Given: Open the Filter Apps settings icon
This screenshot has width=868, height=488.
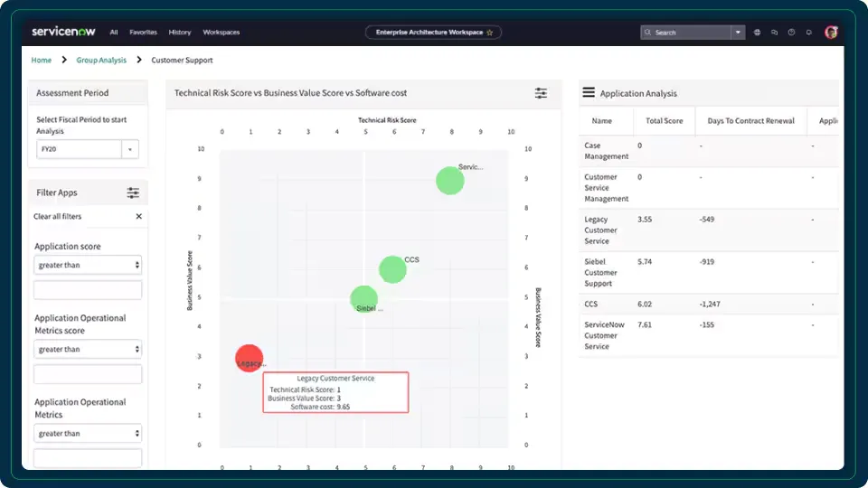Looking at the screenshot, I should (x=133, y=192).
